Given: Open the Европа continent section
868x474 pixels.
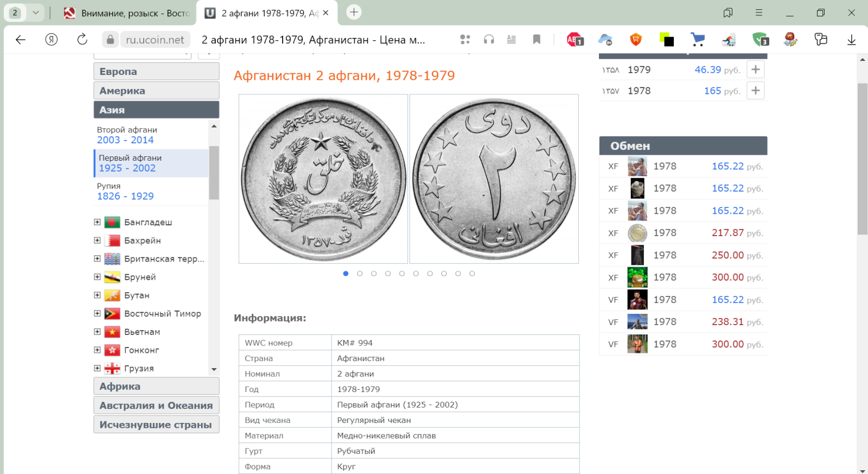Looking at the screenshot, I should point(156,72).
